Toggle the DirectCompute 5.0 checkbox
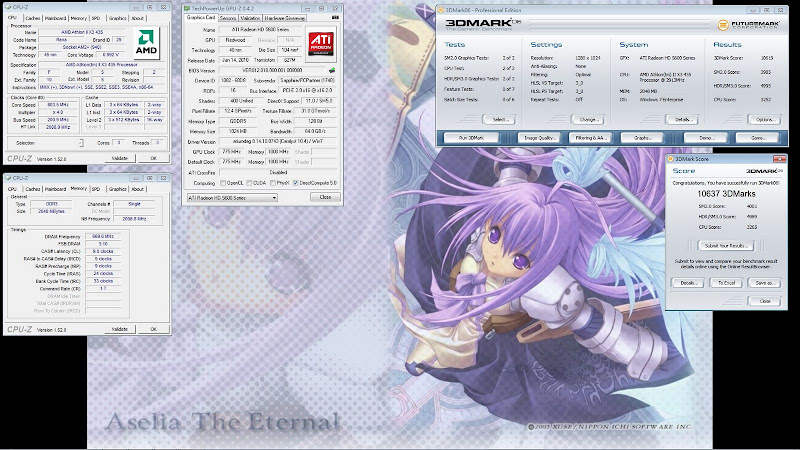Image resolution: width=800 pixels, height=450 pixels. [296, 183]
